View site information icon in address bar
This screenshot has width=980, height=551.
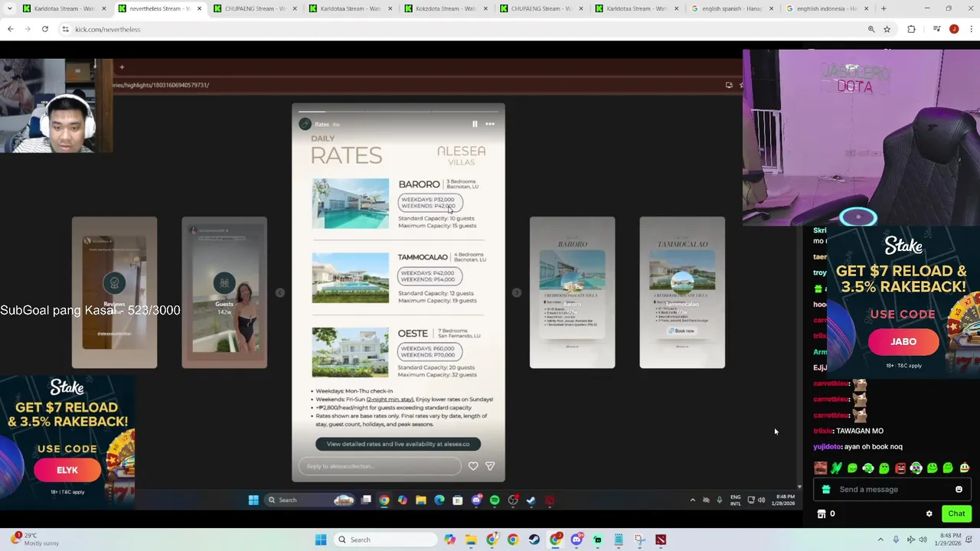tap(66, 29)
